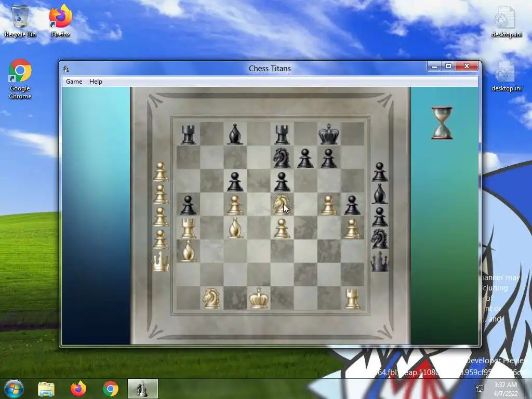Select the white pawn on c5

click(235, 205)
